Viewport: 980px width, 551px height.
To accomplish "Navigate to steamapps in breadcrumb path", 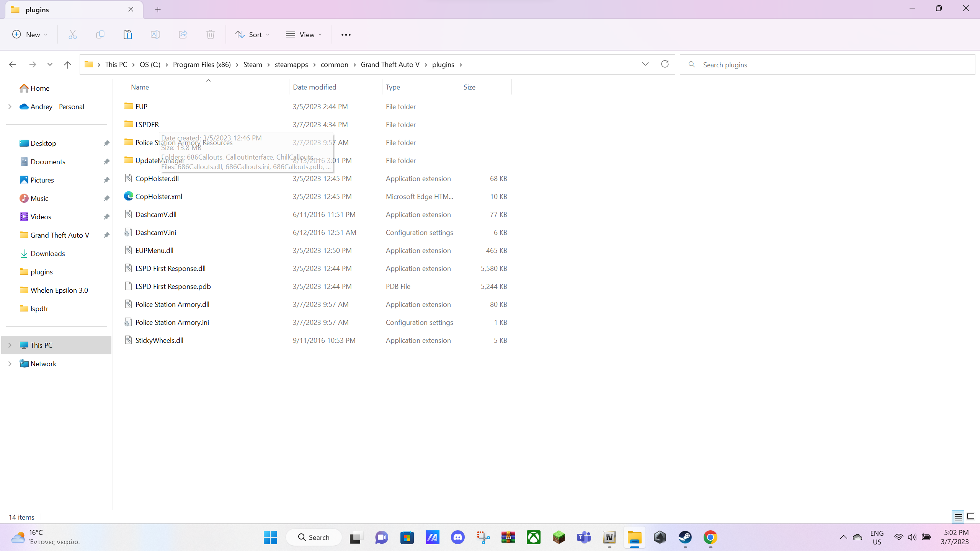I will [x=291, y=65].
